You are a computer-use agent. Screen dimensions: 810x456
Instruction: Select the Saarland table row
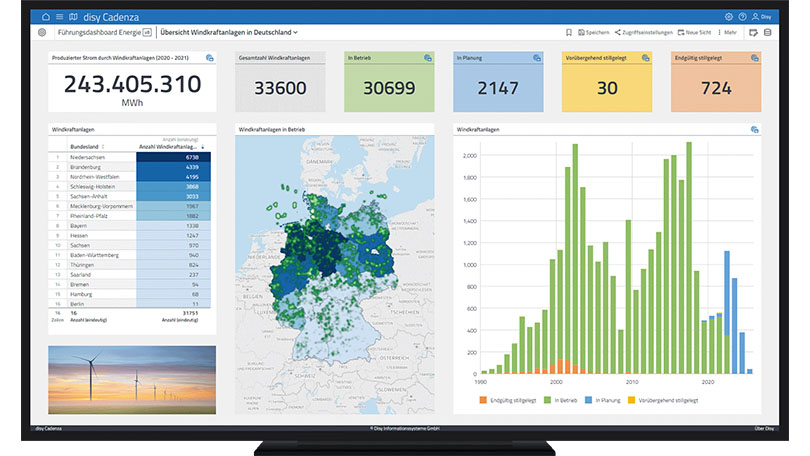[130, 275]
